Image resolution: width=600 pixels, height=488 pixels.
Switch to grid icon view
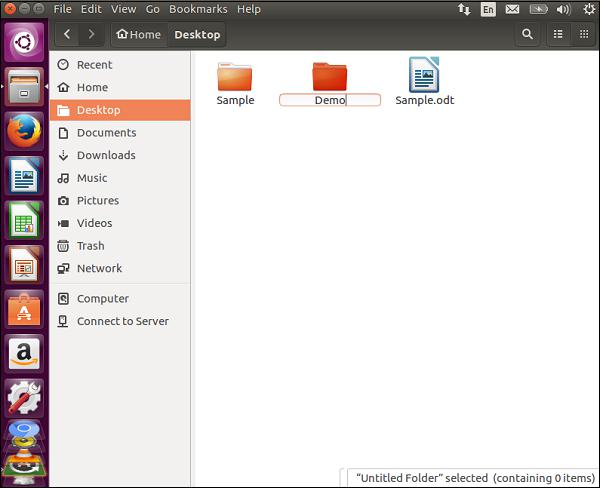coord(584,34)
